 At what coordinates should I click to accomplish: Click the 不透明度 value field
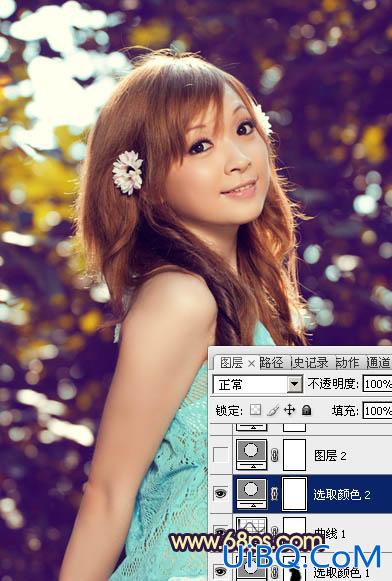(377, 384)
